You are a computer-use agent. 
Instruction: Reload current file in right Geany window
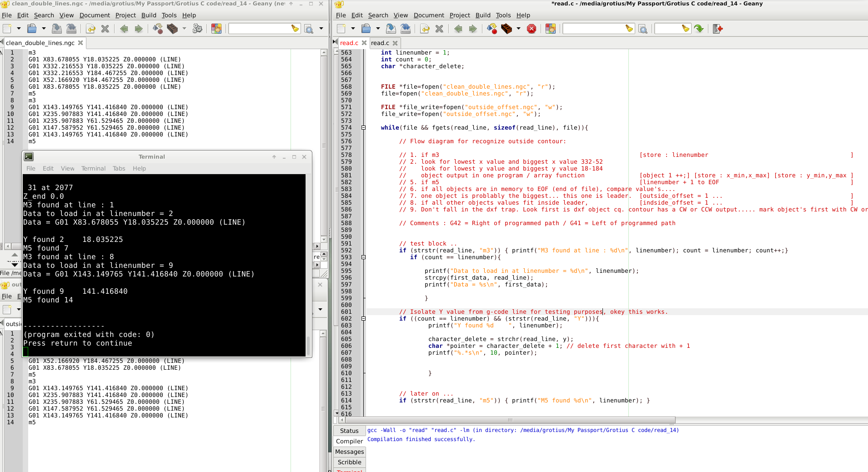[425, 29]
